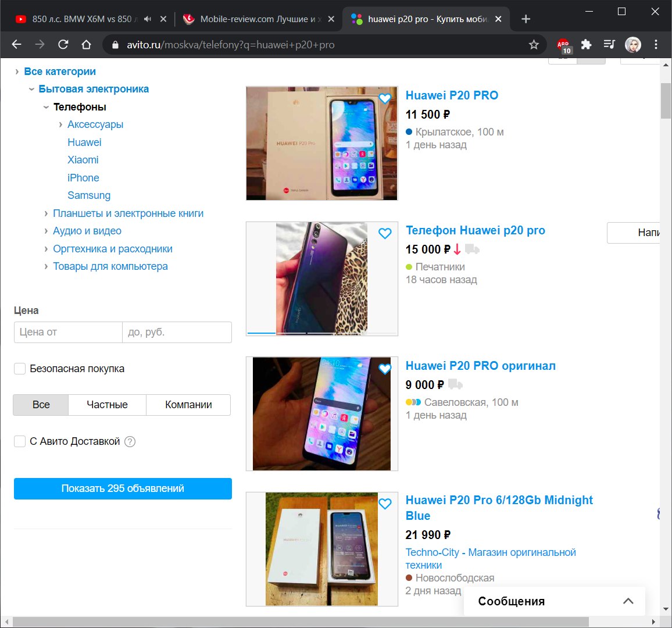Go back to the previous page

tap(16, 45)
